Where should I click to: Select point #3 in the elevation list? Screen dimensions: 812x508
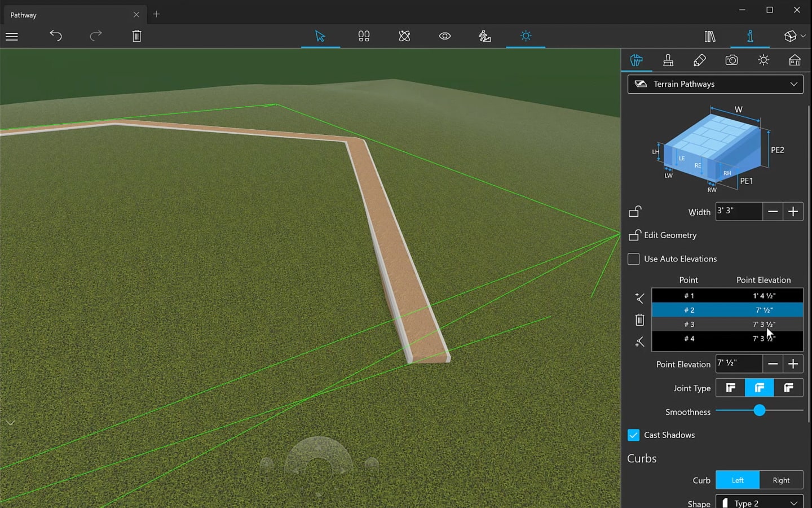727,325
